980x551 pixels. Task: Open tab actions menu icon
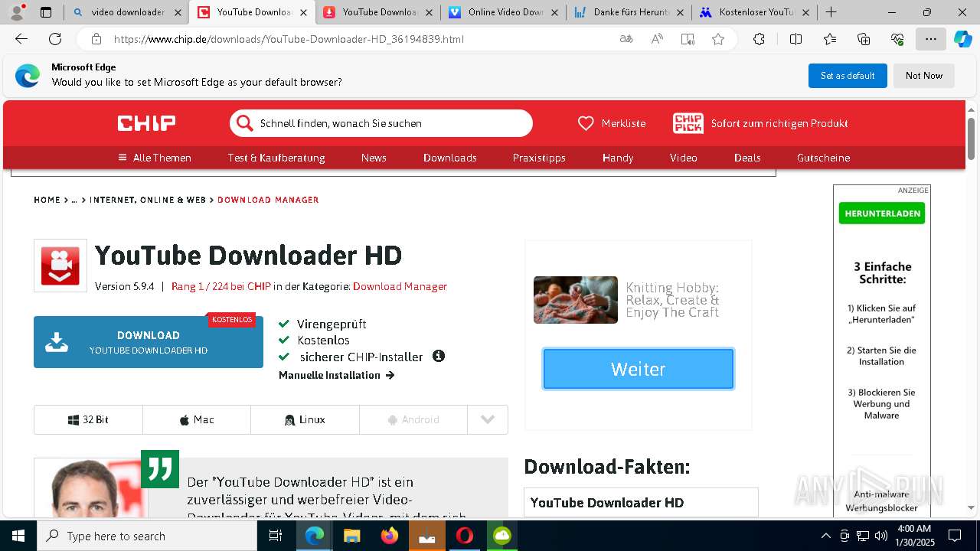click(46, 12)
